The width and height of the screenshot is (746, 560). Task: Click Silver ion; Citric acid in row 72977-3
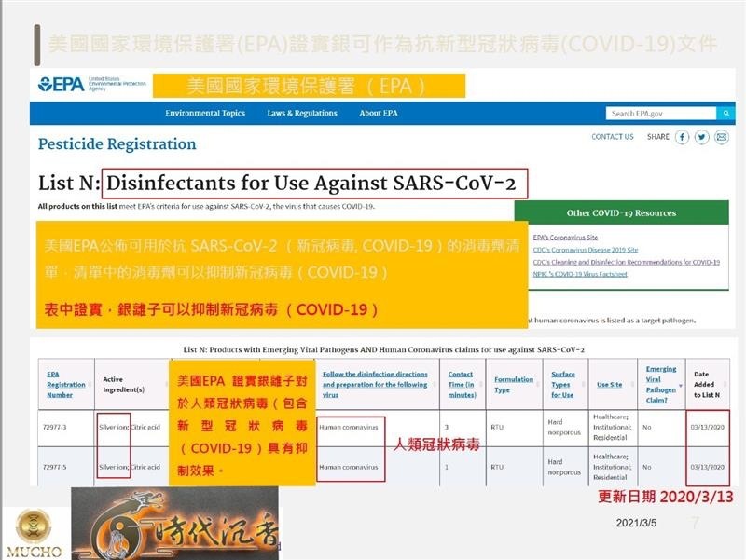click(130, 427)
